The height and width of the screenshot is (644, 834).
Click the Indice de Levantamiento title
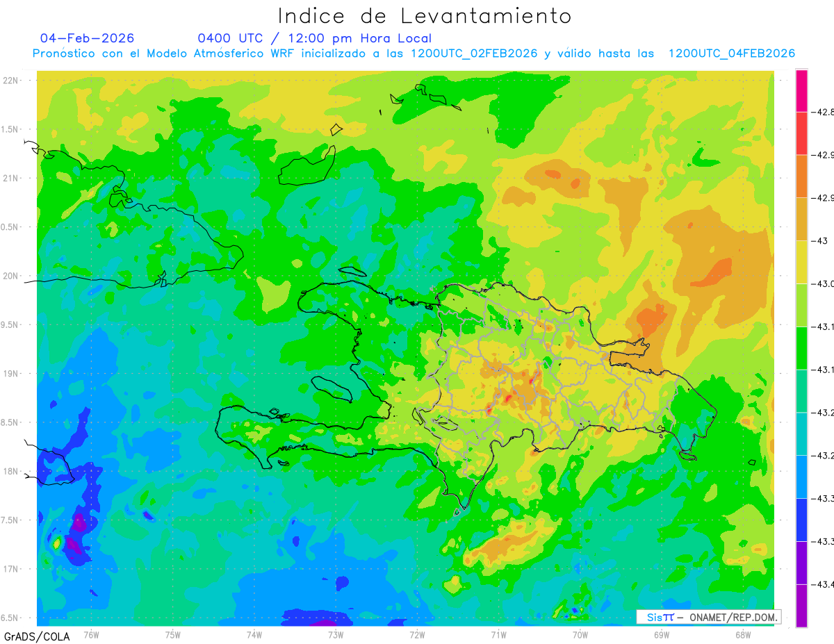pyautogui.click(x=425, y=16)
